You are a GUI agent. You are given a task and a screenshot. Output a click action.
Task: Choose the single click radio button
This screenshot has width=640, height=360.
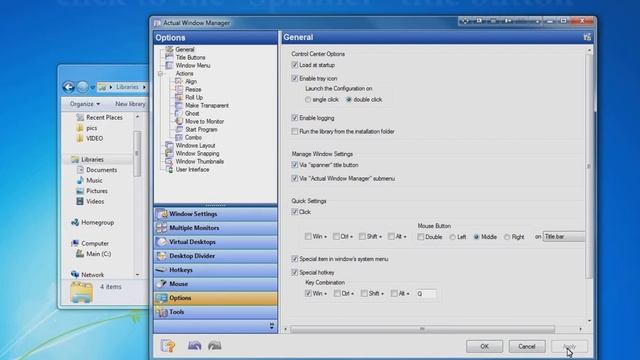[308, 100]
